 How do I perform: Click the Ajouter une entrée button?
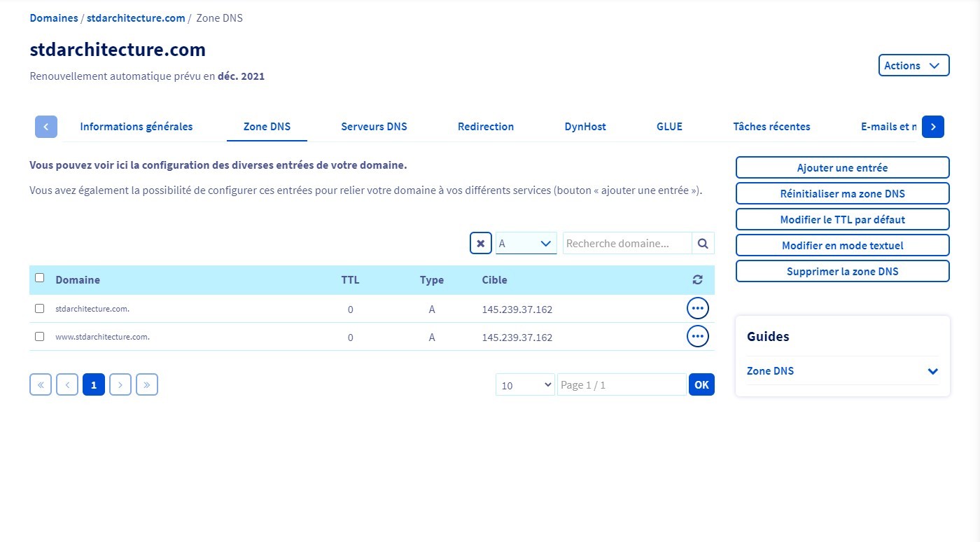[842, 167]
